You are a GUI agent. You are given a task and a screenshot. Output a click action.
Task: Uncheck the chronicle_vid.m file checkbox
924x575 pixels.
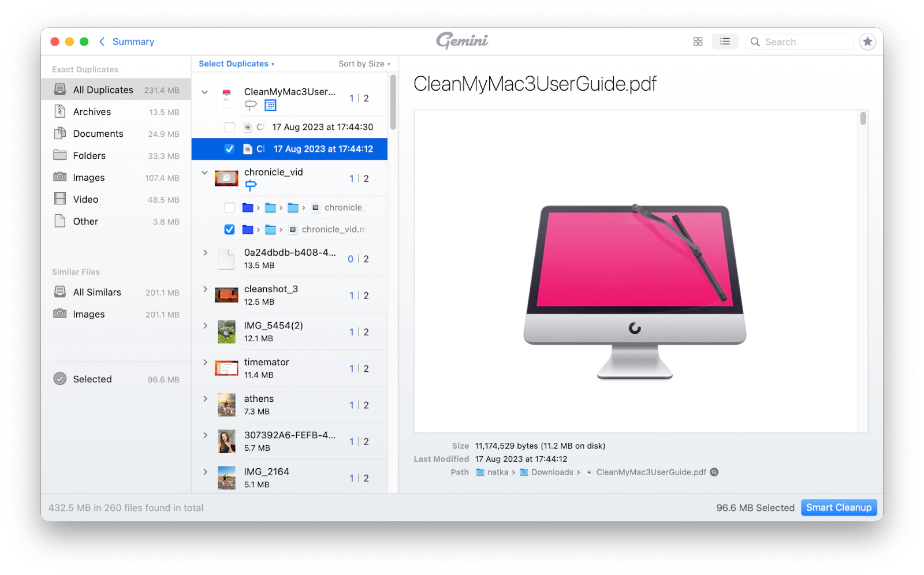[229, 229]
